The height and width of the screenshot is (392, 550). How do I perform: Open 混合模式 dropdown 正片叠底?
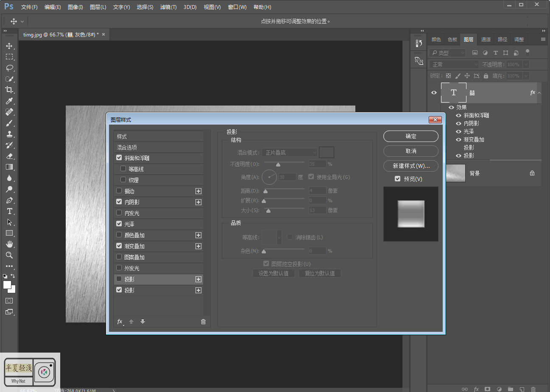(x=290, y=153)
